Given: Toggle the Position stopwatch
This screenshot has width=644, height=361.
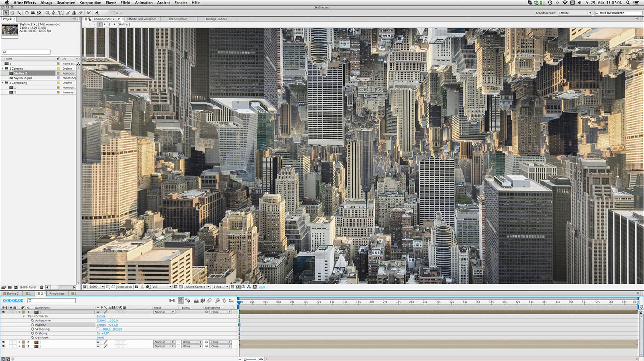Looking at the screenshot, I should (33, 325).
